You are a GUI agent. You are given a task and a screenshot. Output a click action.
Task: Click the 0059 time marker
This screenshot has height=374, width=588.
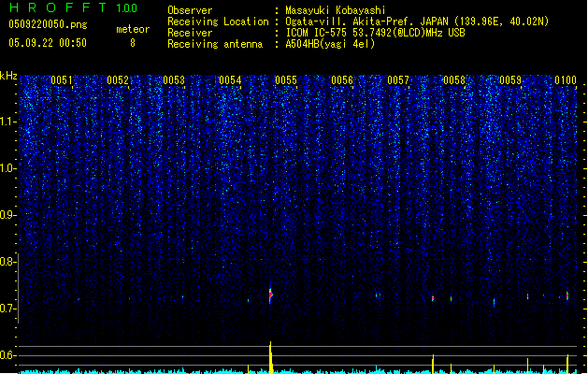click(x=510, y=80)
